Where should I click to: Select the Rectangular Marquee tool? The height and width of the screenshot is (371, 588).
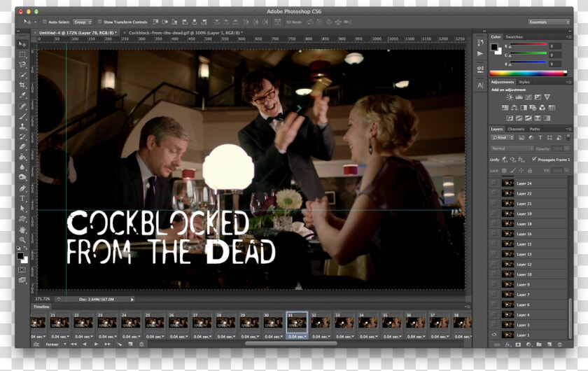(22, 55)
